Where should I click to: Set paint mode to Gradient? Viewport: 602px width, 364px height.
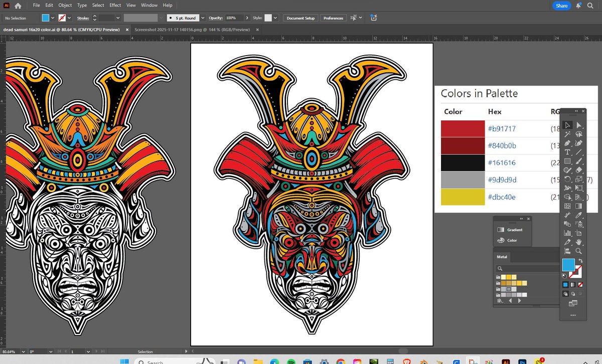click(573, 284)
